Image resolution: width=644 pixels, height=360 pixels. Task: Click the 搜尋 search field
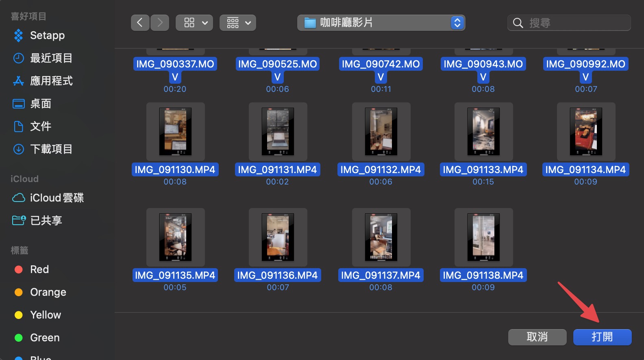pyautogui.click(x=569, y=23)
